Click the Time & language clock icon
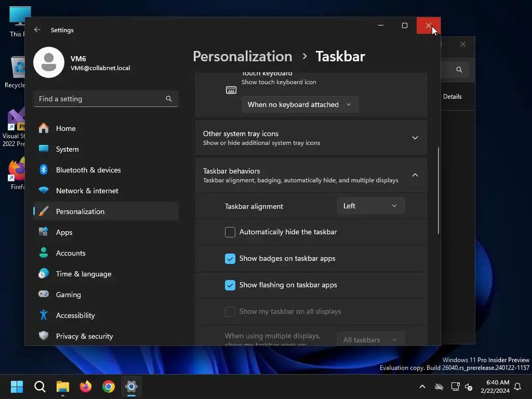Viewport: 532px width, 399px height. pyautogui.click(x=44, y=273)
